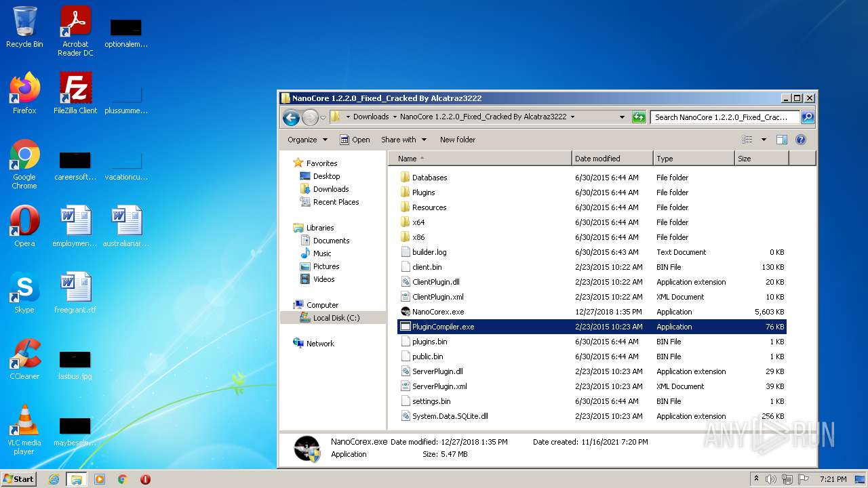
Task: Click the volume tray icon
Action: tap(771, 479)
